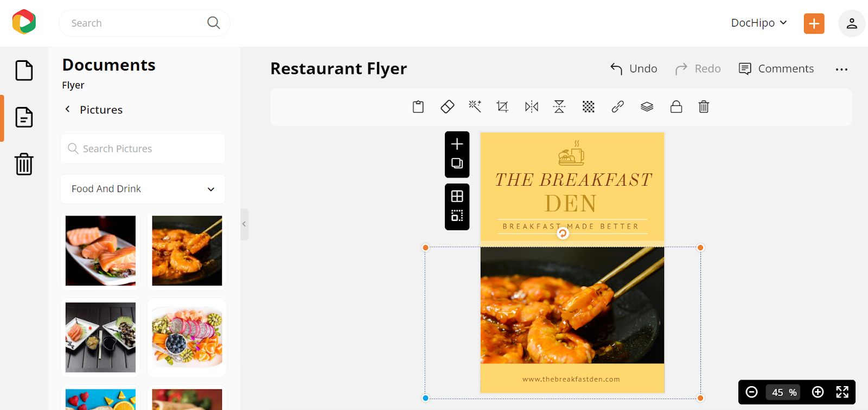This screenshot has height=410, width=868.
Task: Select the shrimp with chopsticks thumbnail
Action: tap(187, 251)
